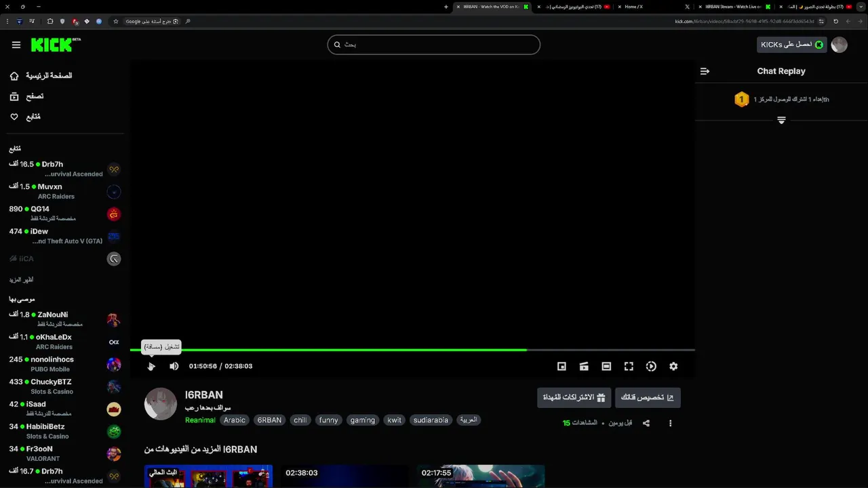Click the rank 1 gold badge
Image resolution: width=868 pixels, height=488 pixels.
pyautogui.click(x=742, y=100)
